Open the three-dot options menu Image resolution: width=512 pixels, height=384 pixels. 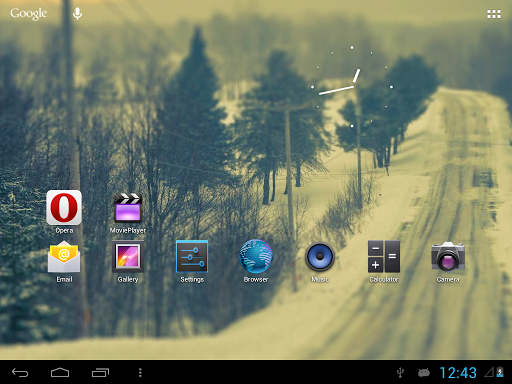pos(140,372)
